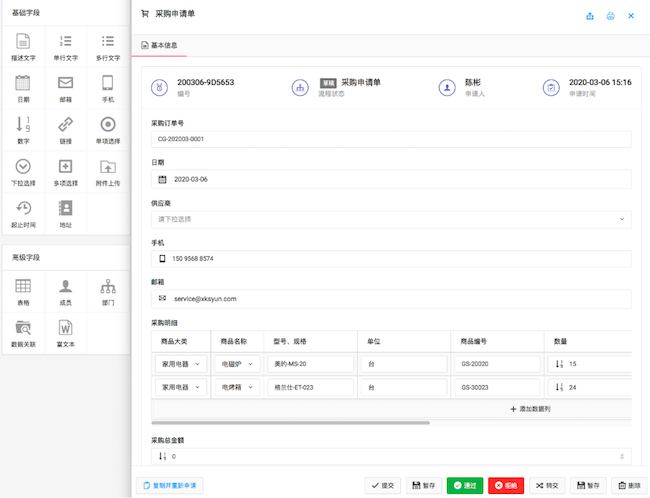
Task: Click the 复制并重新申请 button
Action: pyautogui.click(x=170, y=486)
